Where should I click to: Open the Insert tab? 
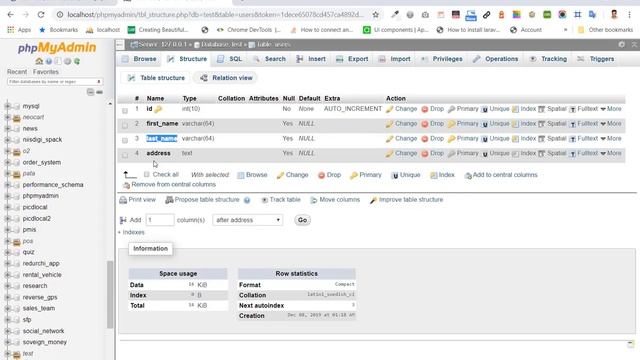tap(311, 59)
